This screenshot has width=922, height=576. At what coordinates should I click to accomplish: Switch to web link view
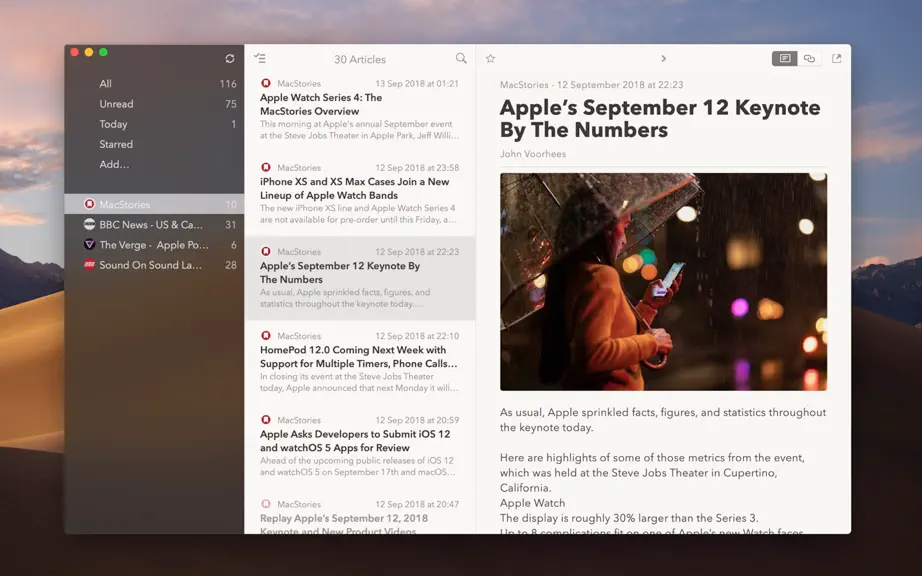tap(810, 58)
